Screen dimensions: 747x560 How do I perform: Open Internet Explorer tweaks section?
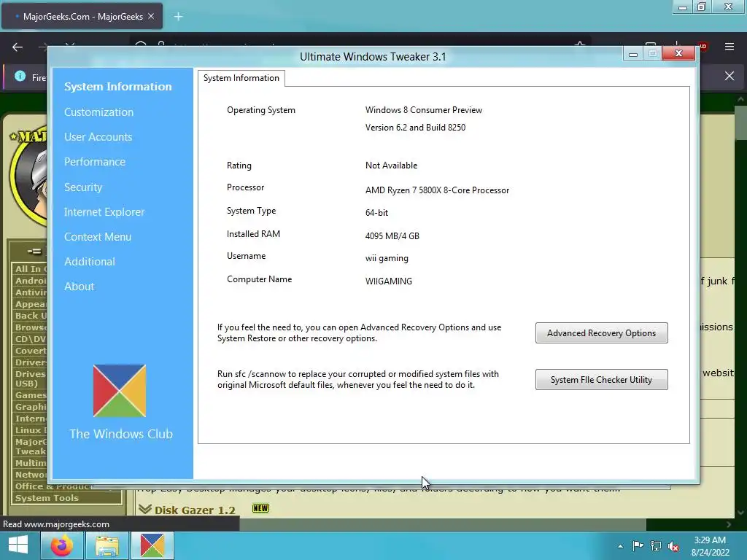point(104,212)
